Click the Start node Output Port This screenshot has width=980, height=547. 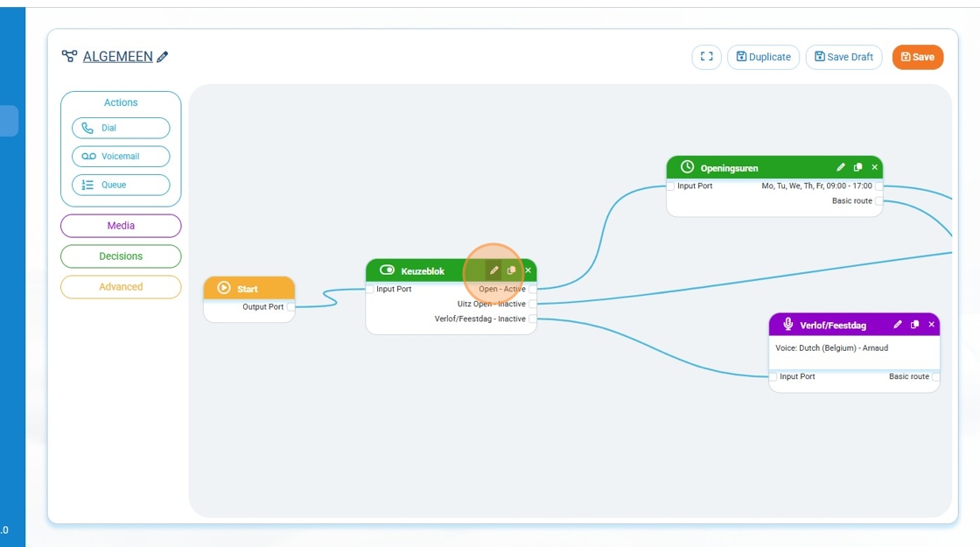(x=291, y=307)
